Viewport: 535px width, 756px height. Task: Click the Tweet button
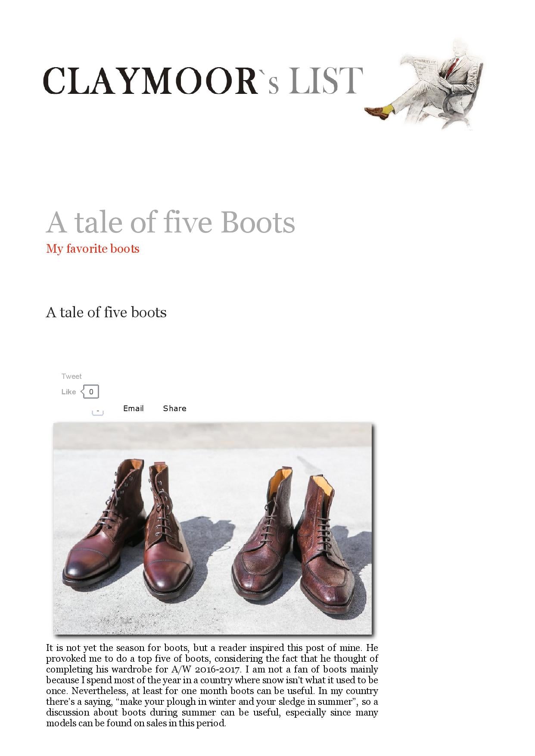click(72, 376)
